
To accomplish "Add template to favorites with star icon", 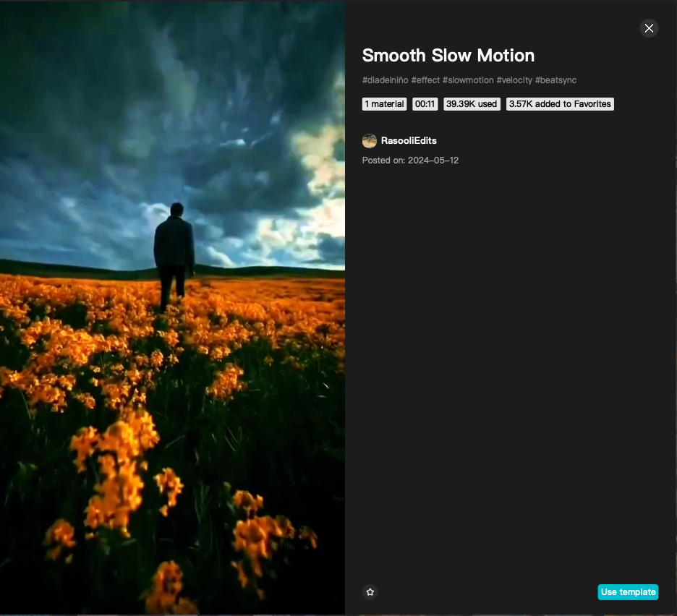I will [370, 592].
